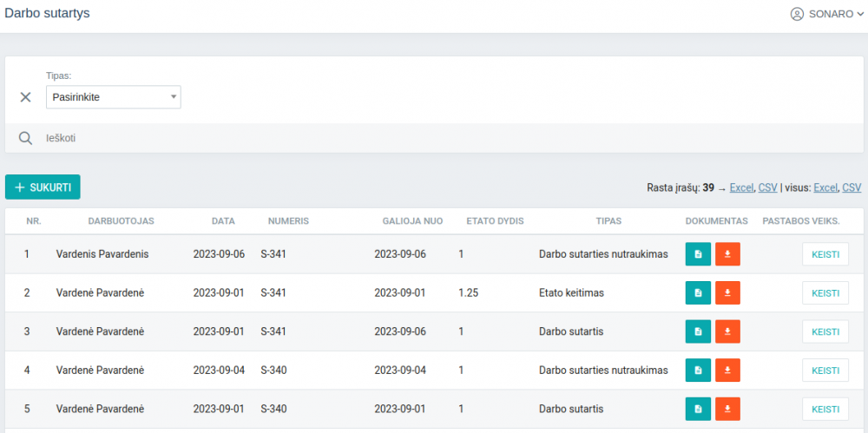Click the SUKURTI create button

click(x=43, y=187)
